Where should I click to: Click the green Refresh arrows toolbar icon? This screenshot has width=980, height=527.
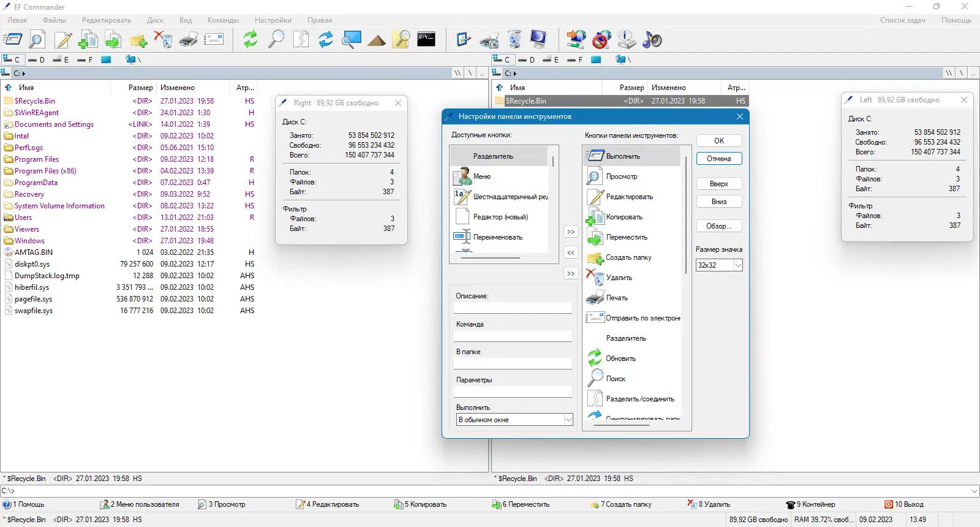(x=251, y=40)
